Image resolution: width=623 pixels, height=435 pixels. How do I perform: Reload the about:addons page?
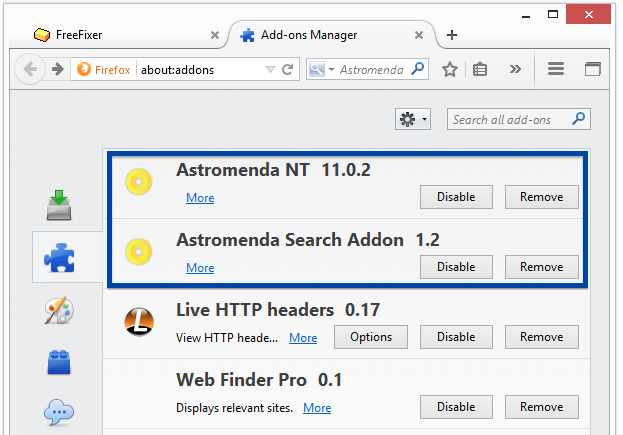click(287, 70)
